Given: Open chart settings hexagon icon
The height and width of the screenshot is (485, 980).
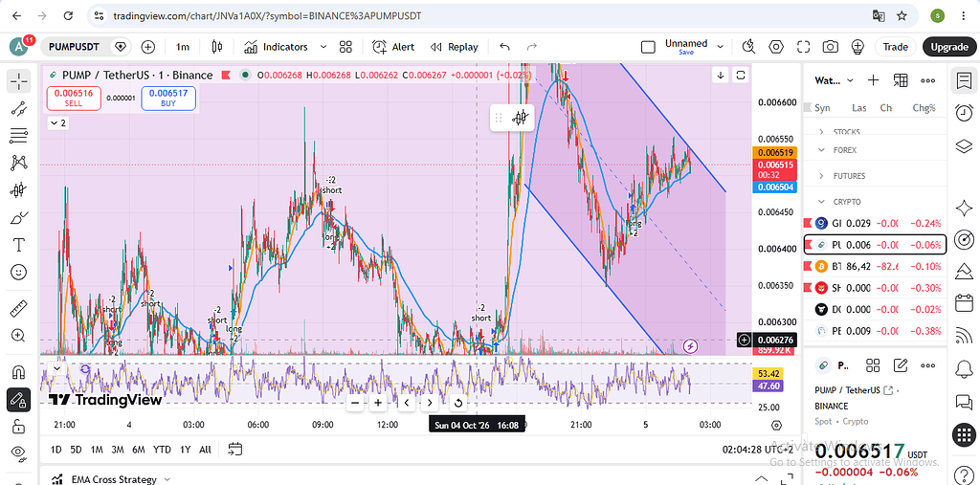Looking at the screenshot, I should [775, 47].
